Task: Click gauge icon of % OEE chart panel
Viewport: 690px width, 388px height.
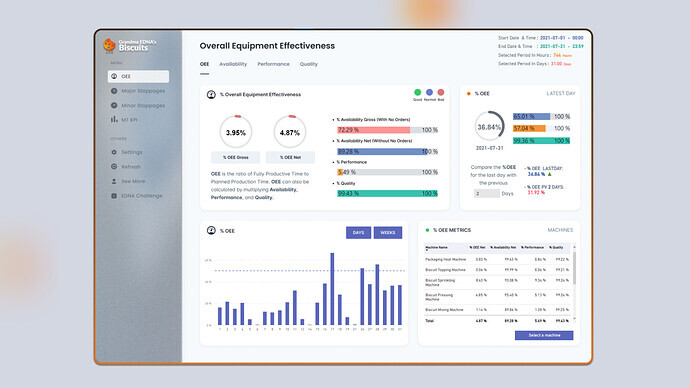Action: (x=211, y=230)
